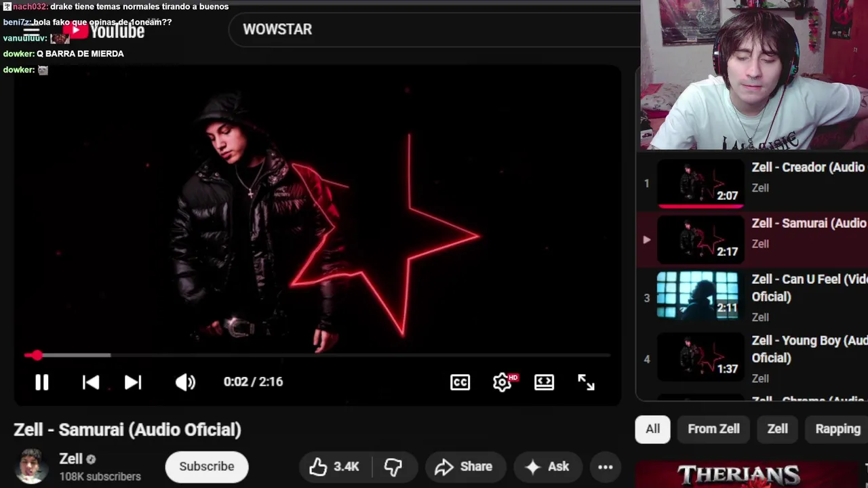The height and width of the screenshot is (488, 868).
Task: Click the Zell - Creador title text
Action: [x=809, y=167]
